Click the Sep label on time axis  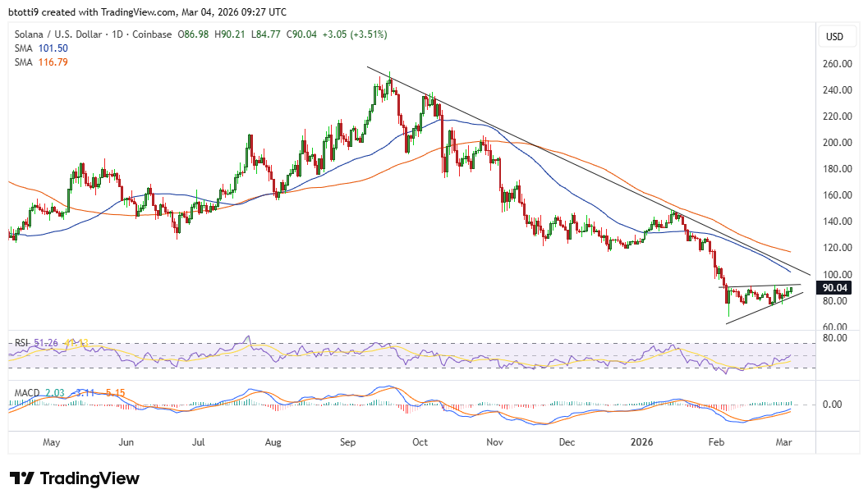pyautogui.click(x=347, y=441)
